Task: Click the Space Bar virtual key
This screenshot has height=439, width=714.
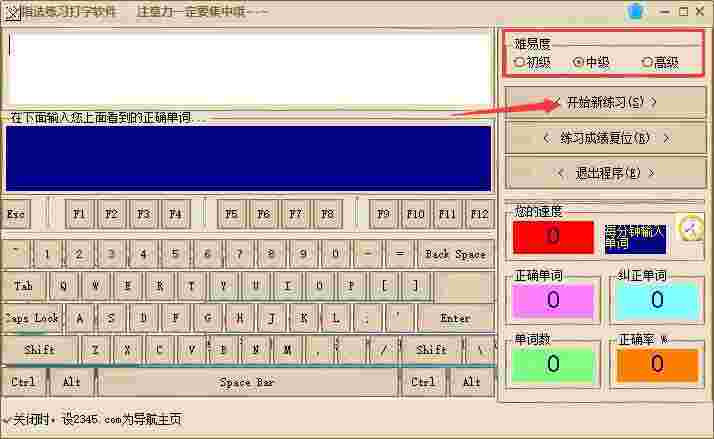Action: pyautogui.click(x=246, y=382)
